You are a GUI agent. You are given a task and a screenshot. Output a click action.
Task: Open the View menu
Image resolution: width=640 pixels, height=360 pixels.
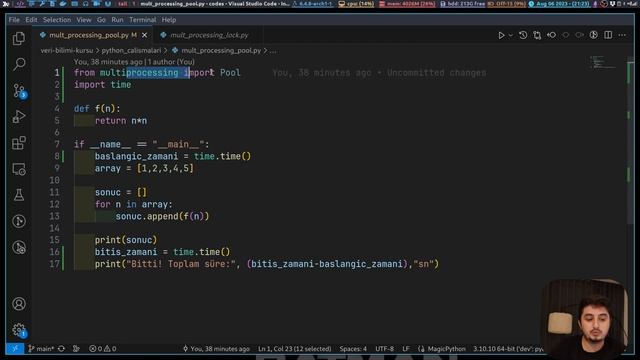84,20
